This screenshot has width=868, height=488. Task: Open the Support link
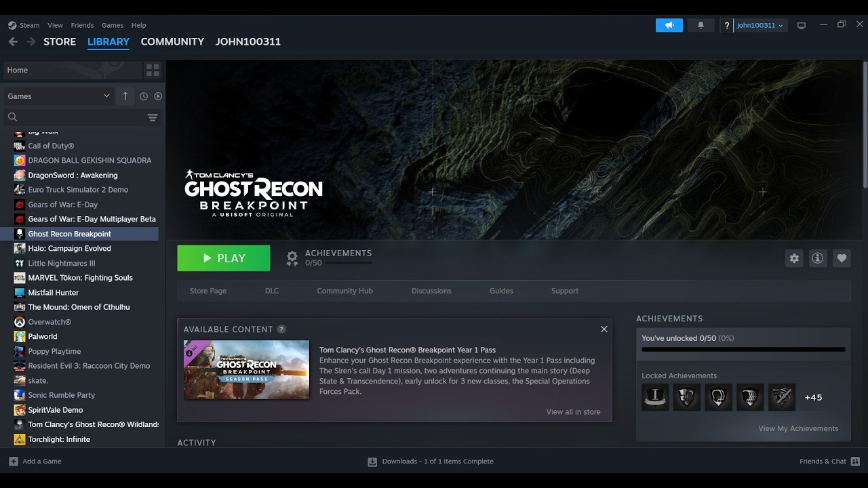click(565, 291)
